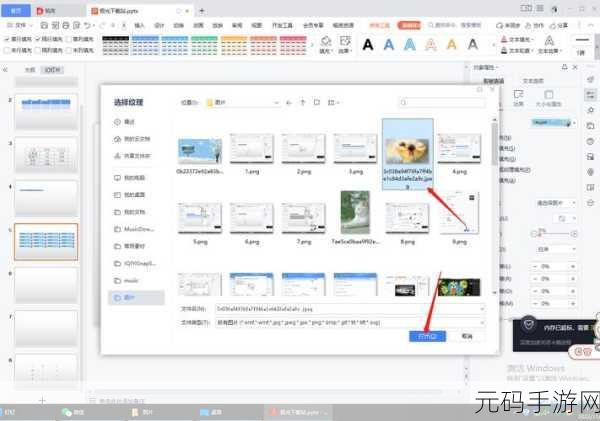The height and width of the screenshot is (421, 600).
Task: Click the new folder icon in file dialog
Action: pos(317,103)
